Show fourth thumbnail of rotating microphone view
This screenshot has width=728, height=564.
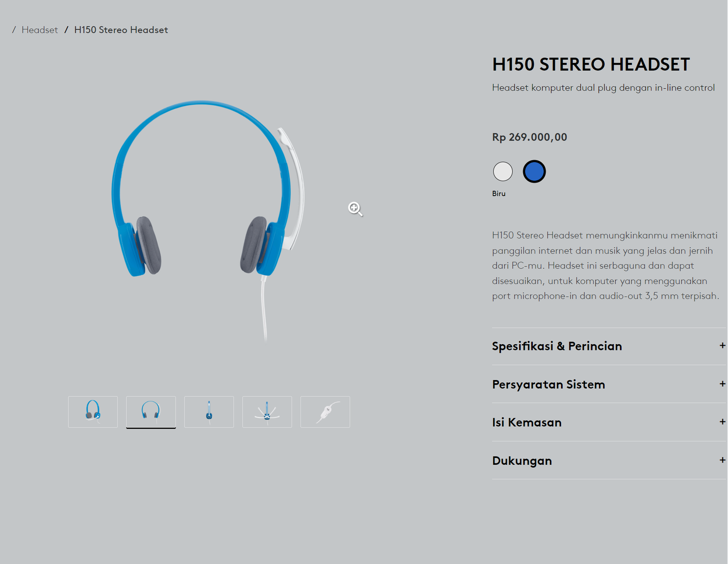point(267,412)
